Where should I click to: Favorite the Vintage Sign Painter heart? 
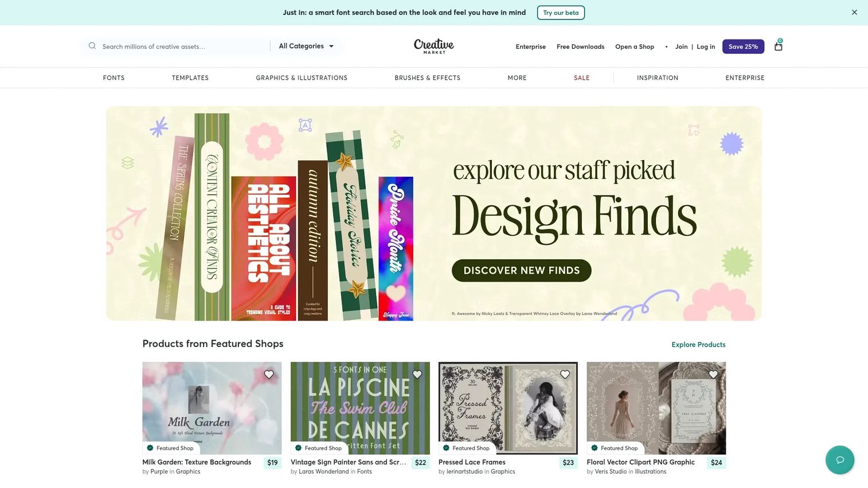pyautogui.click(x=417, y=374)
